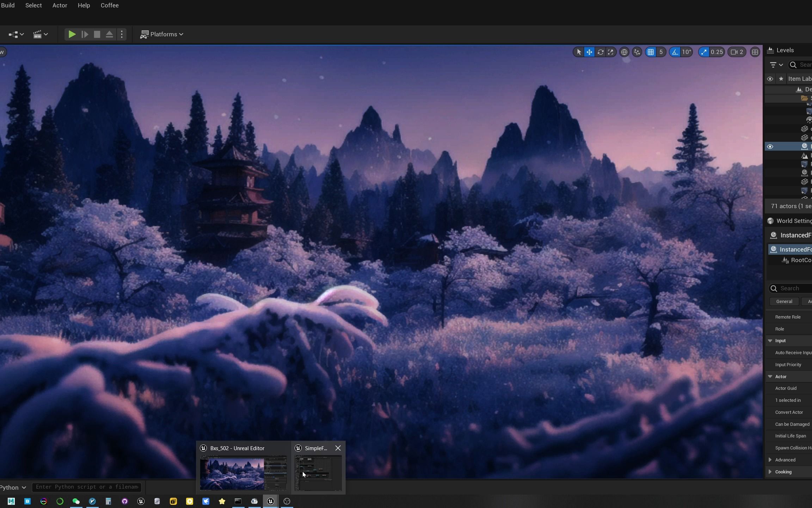Select the rotate transform tool
Viewport: 812px width, 508px height.
(x=600, y=52)
